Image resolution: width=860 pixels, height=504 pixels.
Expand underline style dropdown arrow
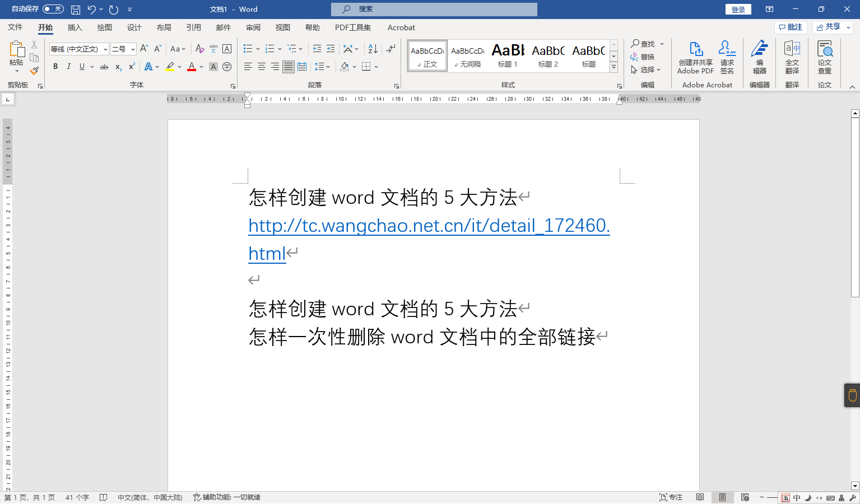92,67
